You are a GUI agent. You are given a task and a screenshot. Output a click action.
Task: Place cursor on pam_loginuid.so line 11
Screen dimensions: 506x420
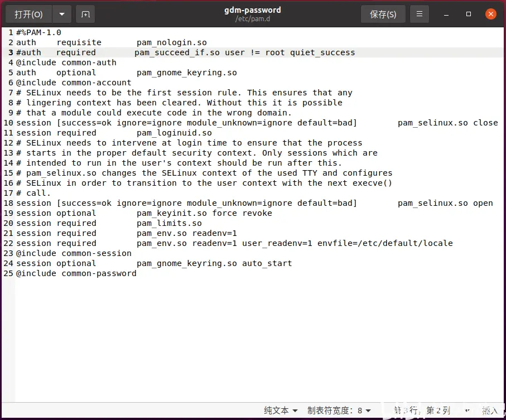click(x=174, y=133)
